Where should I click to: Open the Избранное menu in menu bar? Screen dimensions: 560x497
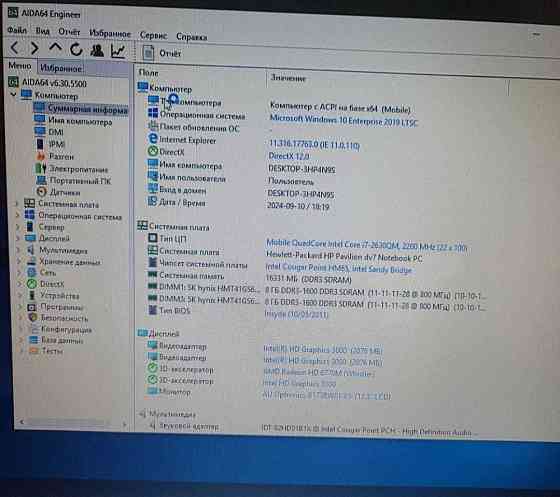pyautogui.click(x=110, y=34)
